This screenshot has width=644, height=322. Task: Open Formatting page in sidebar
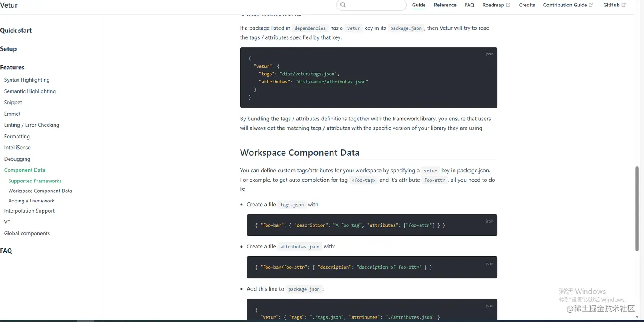point(17,137)
